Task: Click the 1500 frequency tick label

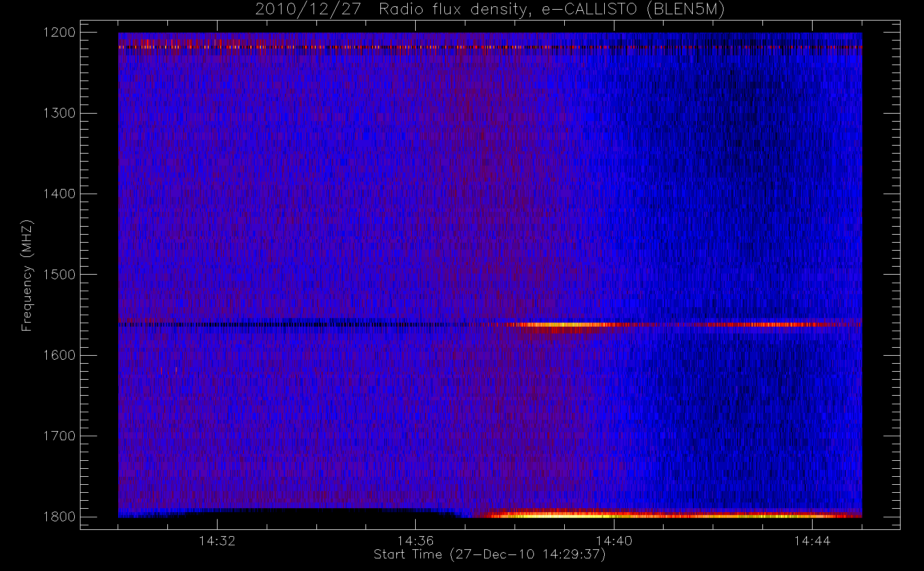Action: (59, 275)
